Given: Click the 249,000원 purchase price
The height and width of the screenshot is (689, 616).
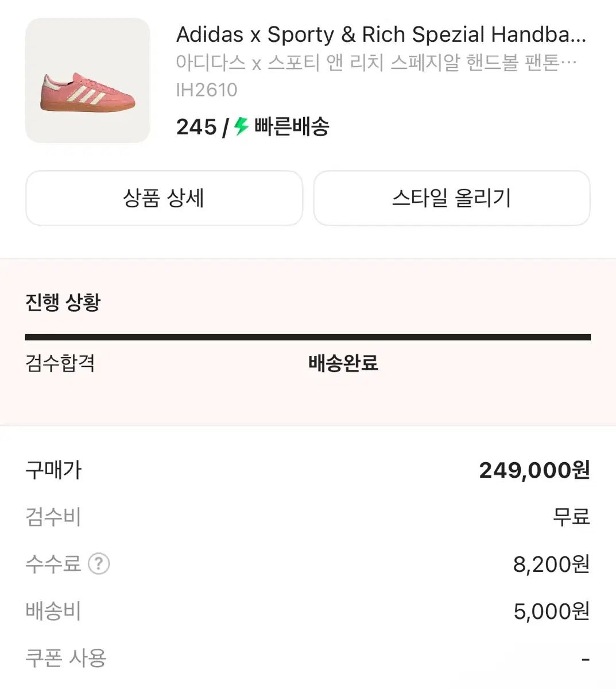Looking at the screenshot, I should click(534, 470).
